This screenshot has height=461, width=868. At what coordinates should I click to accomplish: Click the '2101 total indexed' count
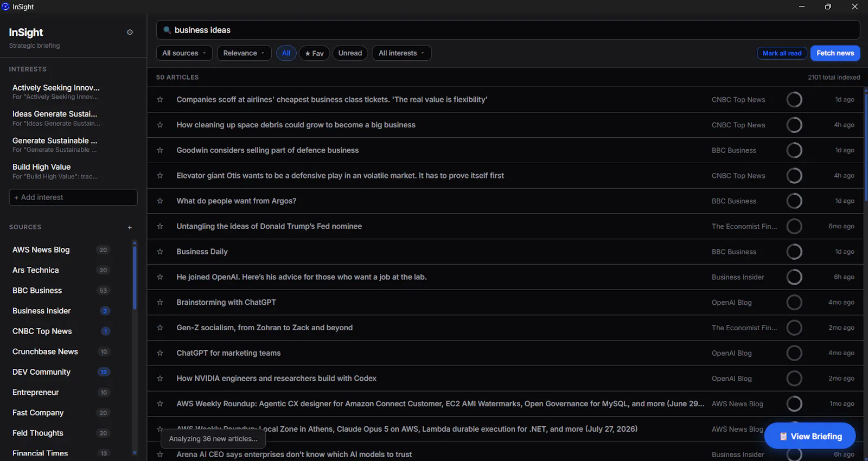(834, 78)
